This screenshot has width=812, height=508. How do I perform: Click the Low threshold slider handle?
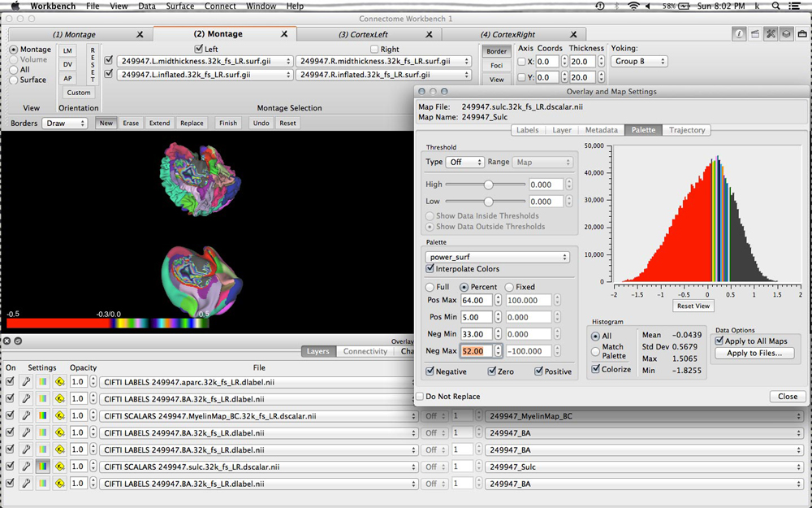coord(488,201)
